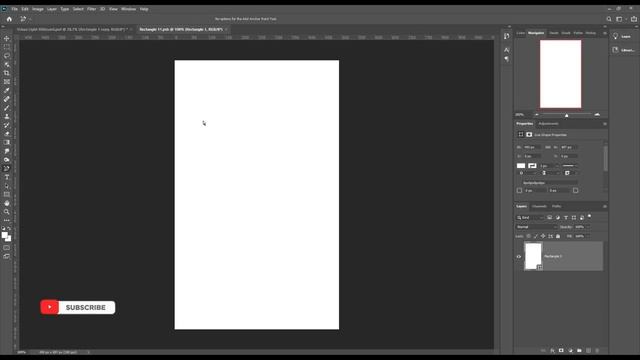The height and width of the screenshot is (360, 640).
Task: Toggle lock position icon
Action: point(543,236)
